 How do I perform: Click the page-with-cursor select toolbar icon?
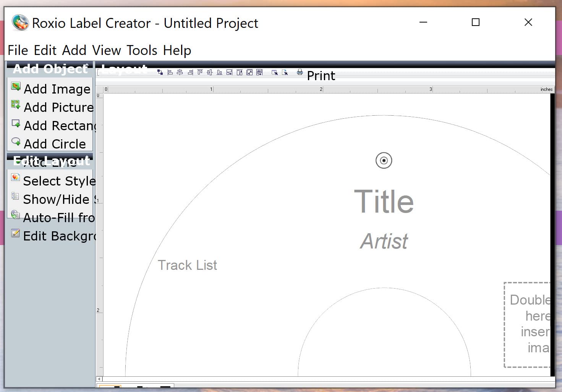(x=285, y=72)
